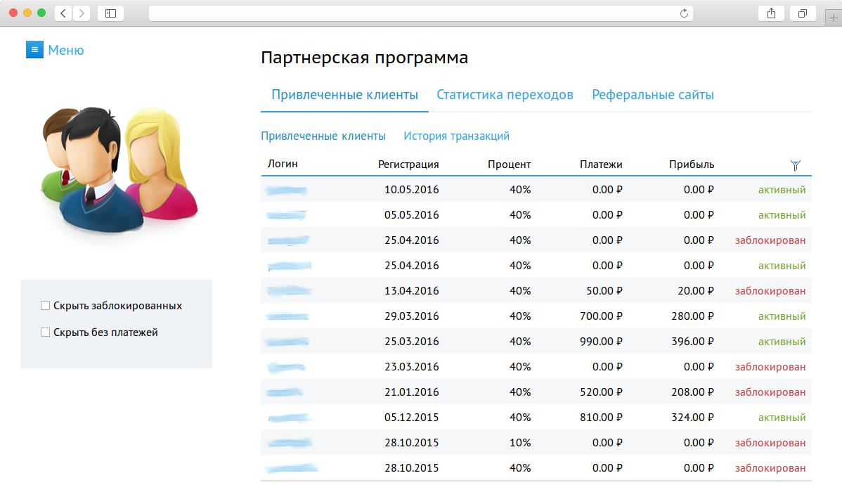This screenshot has height=504, width=842.
Task: Switch to Статистика переходов tab
Action: (x=505, y=95)
